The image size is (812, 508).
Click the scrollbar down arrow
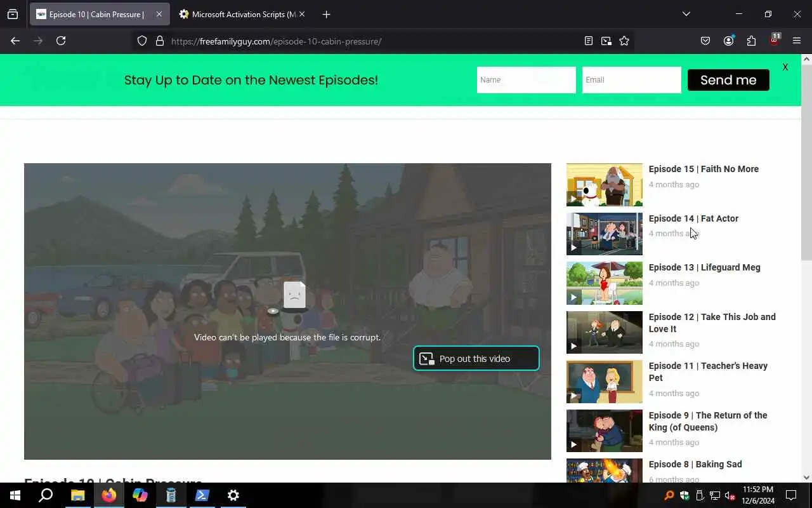[806, 478]
